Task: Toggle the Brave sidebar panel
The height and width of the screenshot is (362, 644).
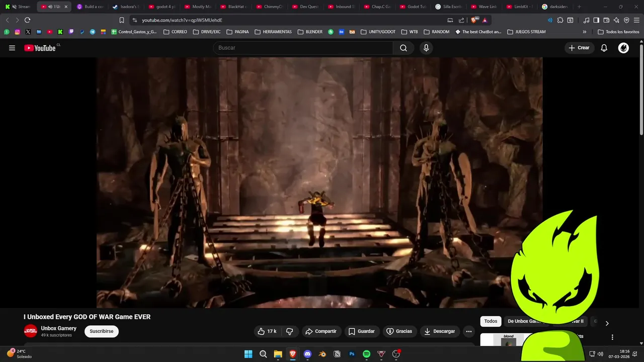Action: [x=596, y=20]
